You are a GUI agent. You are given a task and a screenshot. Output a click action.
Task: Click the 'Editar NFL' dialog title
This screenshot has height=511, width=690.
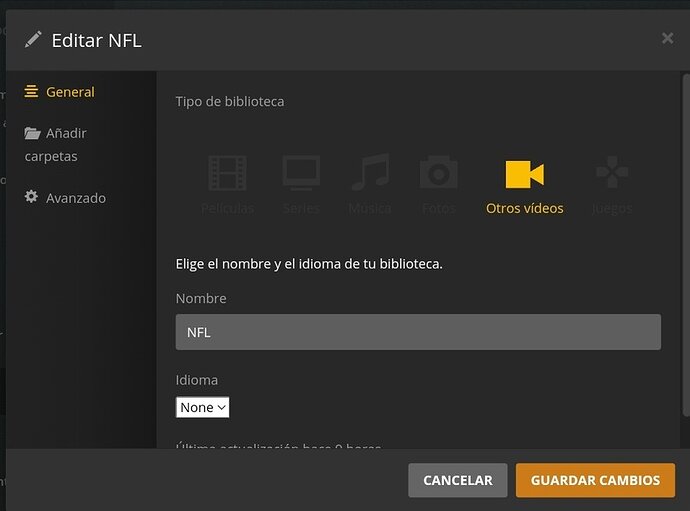pos(96,40)
